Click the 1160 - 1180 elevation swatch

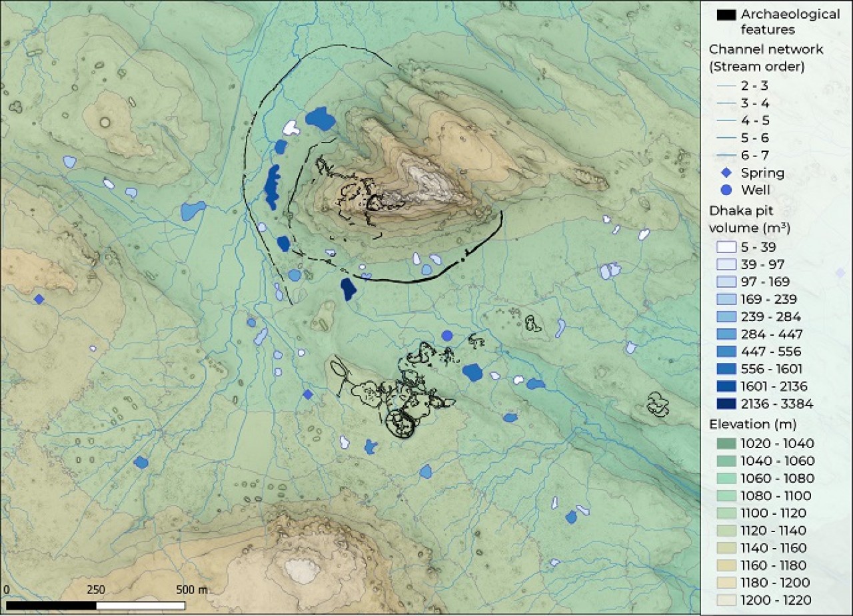(726, 565)
